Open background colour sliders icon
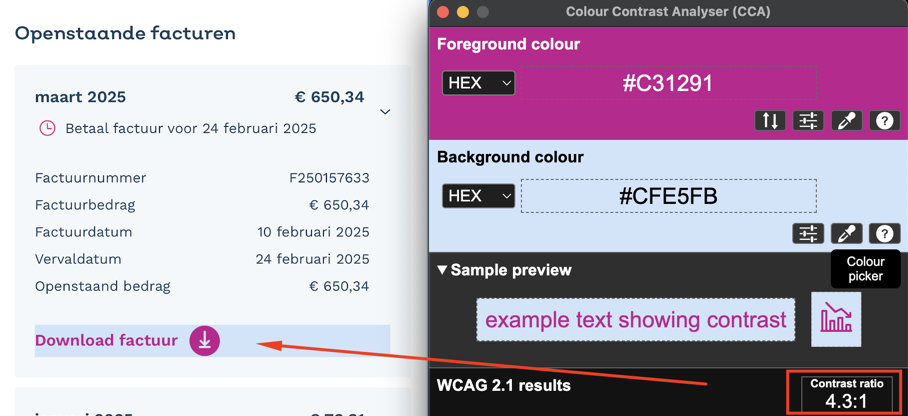Screen dimensions: 908x416 pos(808,233)
